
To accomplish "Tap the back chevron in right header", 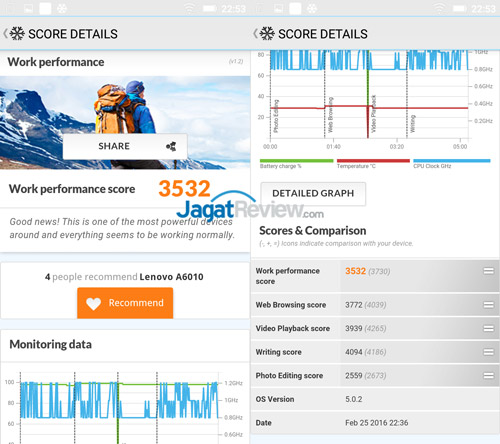I will coord(255,34).
